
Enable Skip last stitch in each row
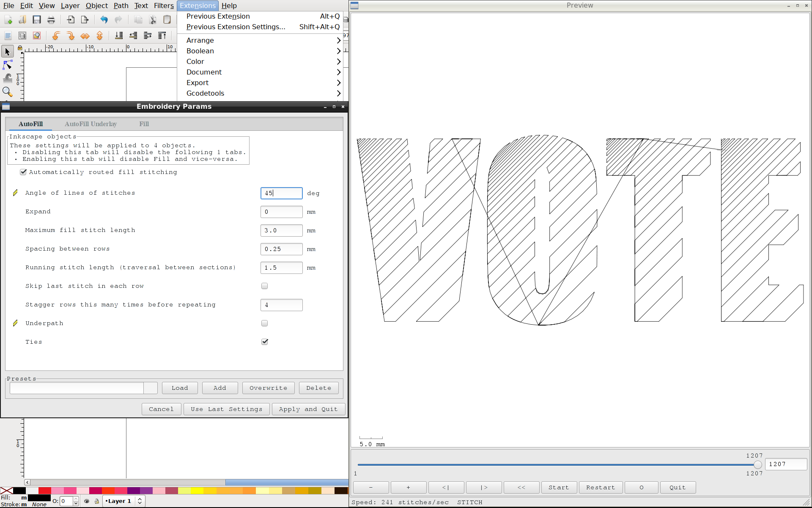pos(265,286)
